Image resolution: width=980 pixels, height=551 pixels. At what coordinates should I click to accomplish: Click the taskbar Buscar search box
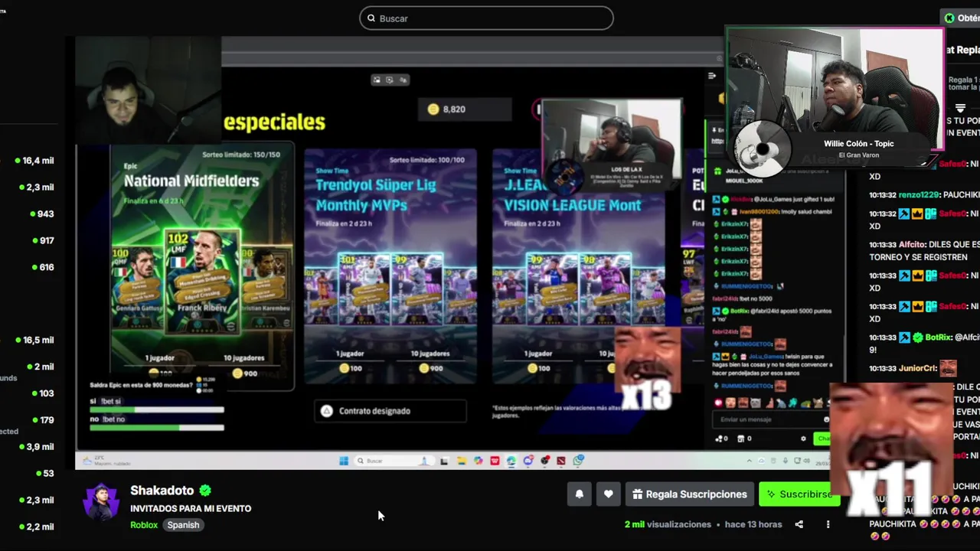click(x=393, y=461)
